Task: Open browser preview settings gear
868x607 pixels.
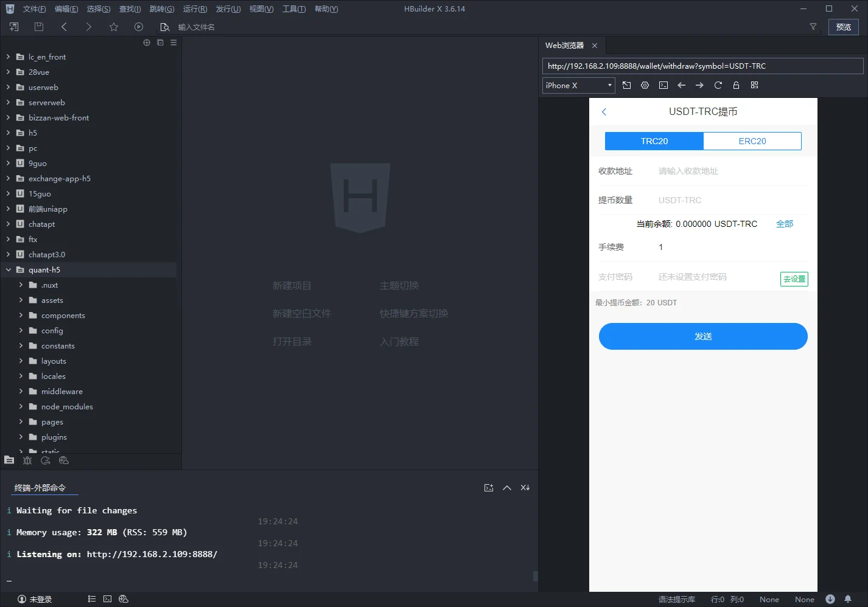Action: 645,85
